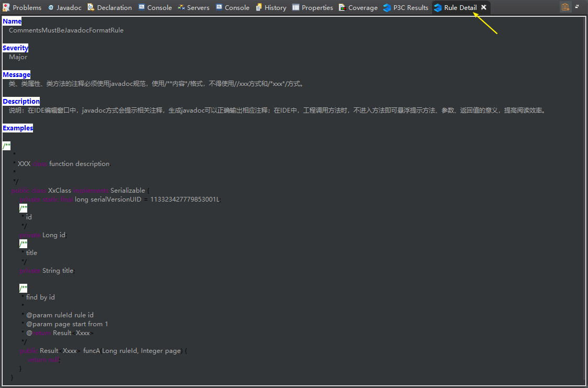Close the Rule Detail tab
The width and height of the screenshot is (588, 388).
[x=484, y=7]
